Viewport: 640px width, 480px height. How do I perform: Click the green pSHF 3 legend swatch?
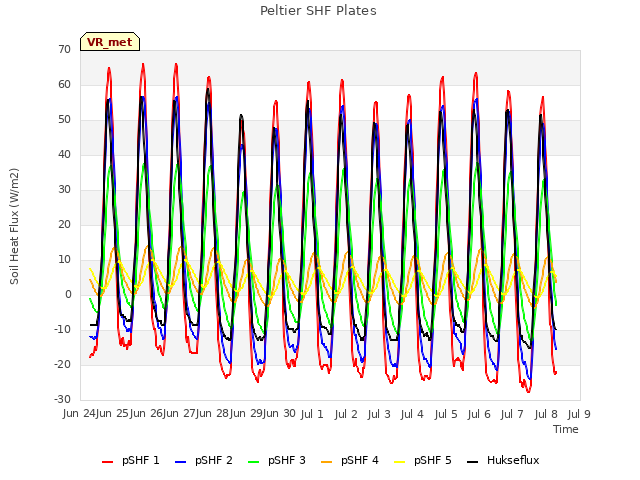click(x=253, y=462)
